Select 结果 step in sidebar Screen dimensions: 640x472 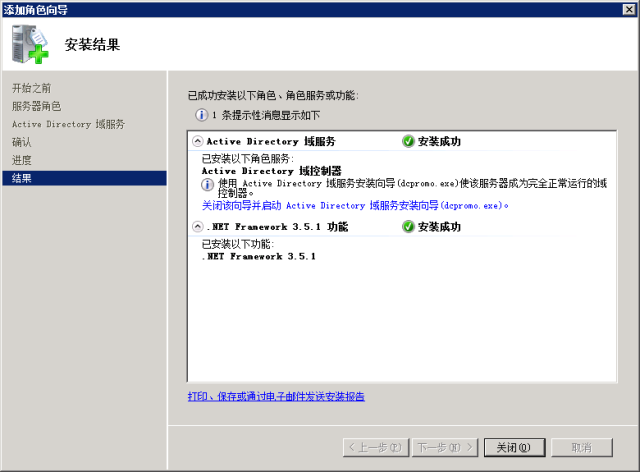(84, 178)
